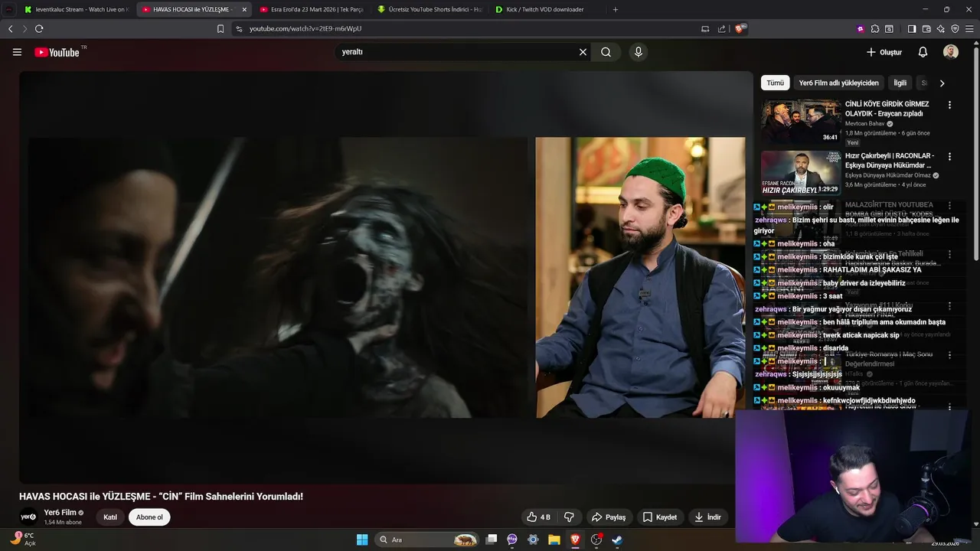The width and height of the screenshot is (980, 551).
Task: Dislike the video with thumbs down
Action: (569, 517)
